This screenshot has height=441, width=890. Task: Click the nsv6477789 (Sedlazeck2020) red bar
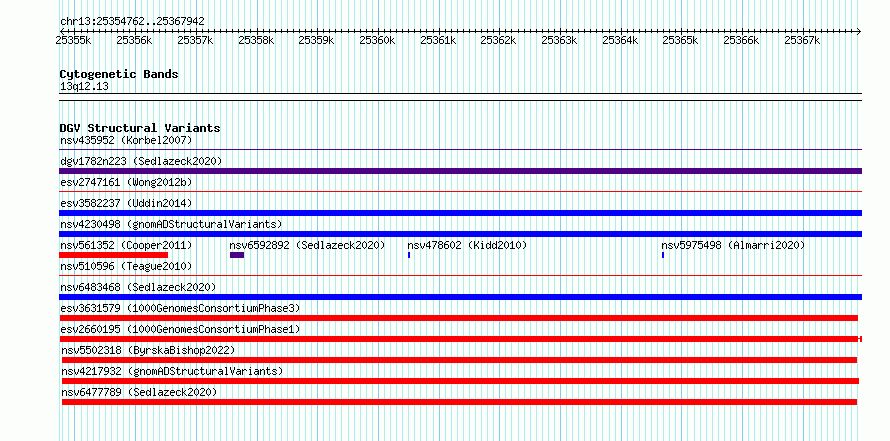pos(459,402)
